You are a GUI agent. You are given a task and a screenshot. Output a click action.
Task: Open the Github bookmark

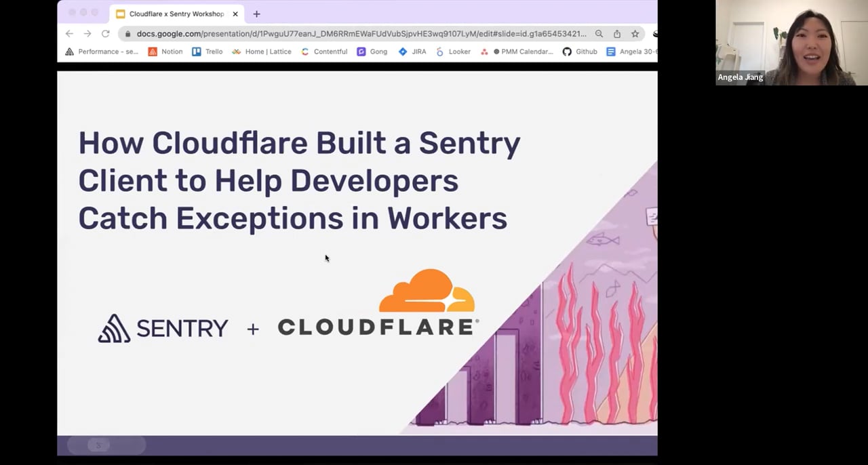coord(580,52)
